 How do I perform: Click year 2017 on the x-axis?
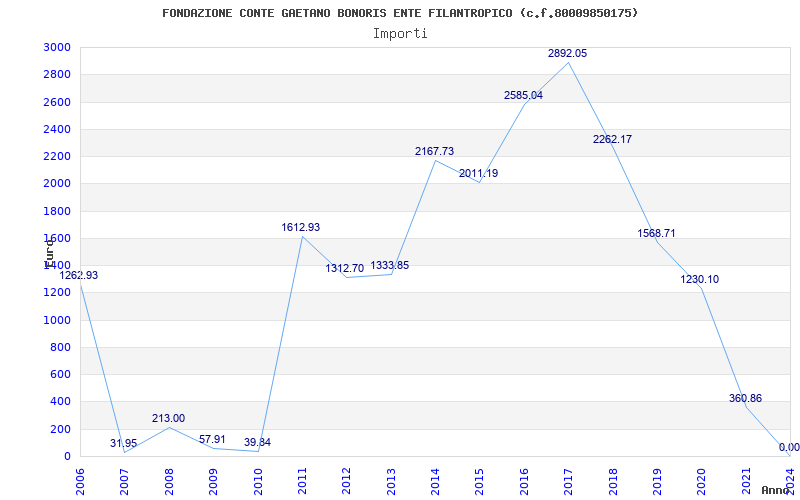(x=568, y=481)
